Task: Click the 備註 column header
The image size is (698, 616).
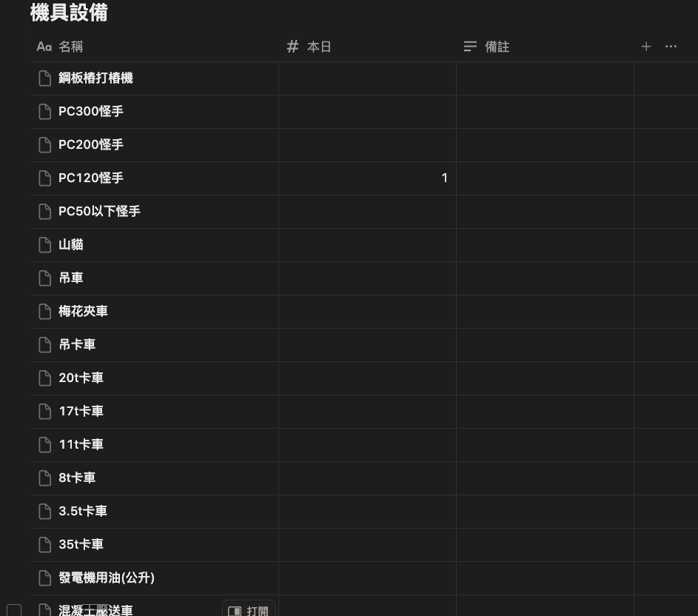Action: (x=545, y=47)
